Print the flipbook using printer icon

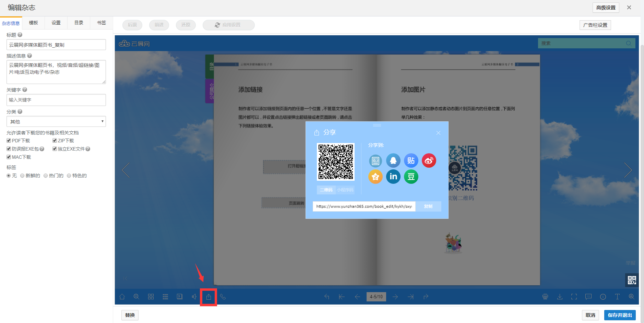pos(545,297)
